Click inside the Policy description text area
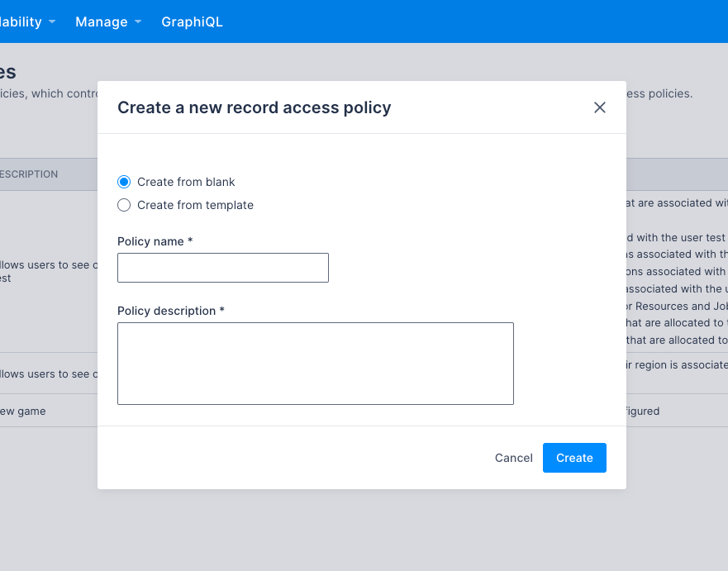This screenshot has height=571, width=728. (315, 364)
